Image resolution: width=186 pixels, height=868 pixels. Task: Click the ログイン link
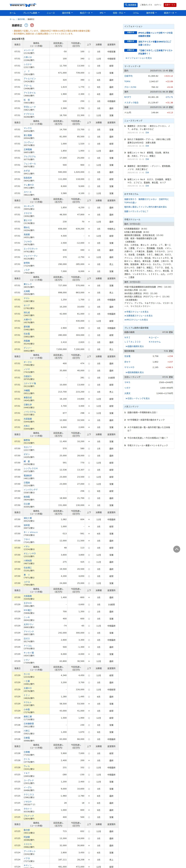tap(158, 5)
